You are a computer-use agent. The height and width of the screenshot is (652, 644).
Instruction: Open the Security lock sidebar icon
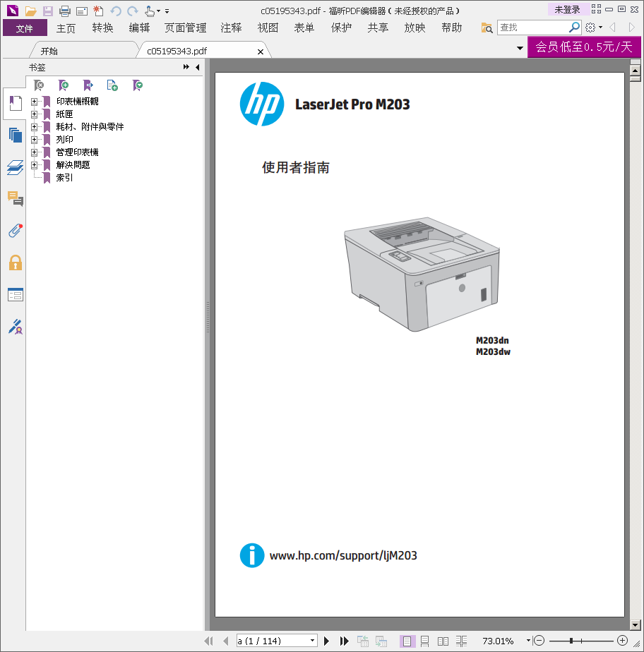[16, 262]
